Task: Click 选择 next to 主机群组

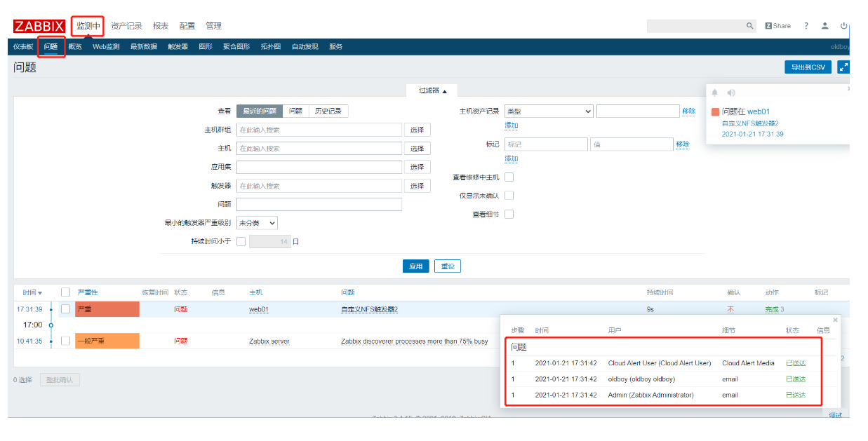Action: click(x=418, y=130)
